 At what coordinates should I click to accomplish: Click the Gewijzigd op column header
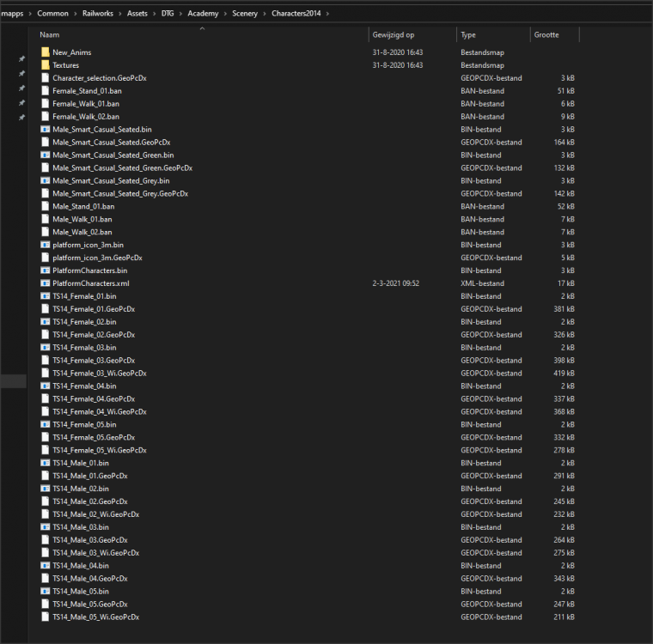(394, 35)
